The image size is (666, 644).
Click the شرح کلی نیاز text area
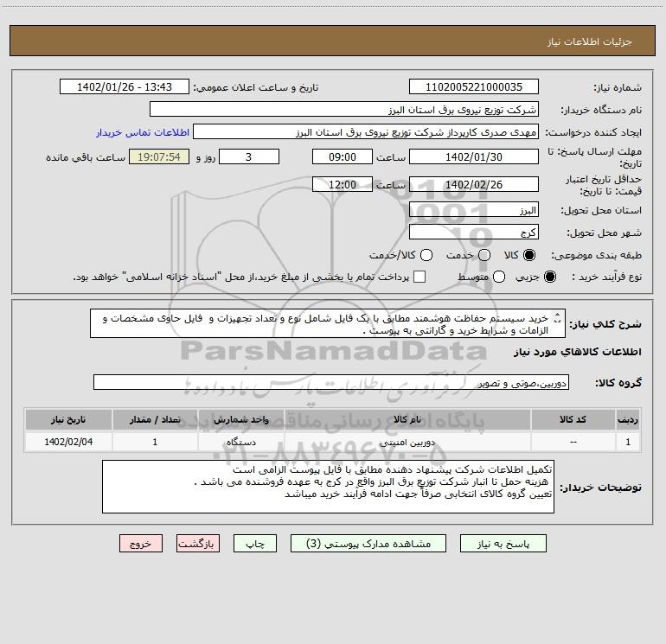point(328,323)
